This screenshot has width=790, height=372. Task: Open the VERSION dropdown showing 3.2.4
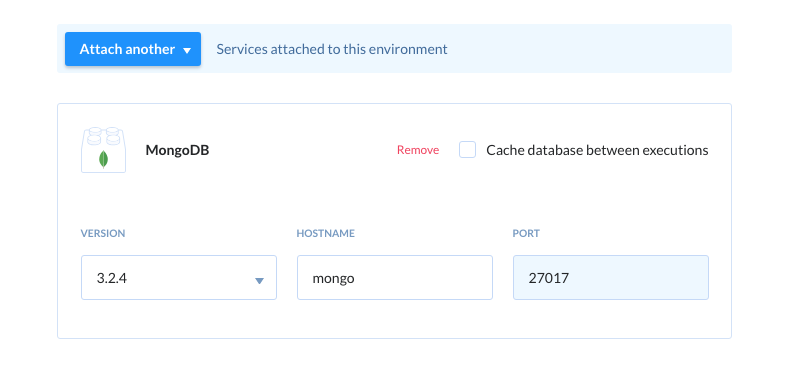(179, 277)
